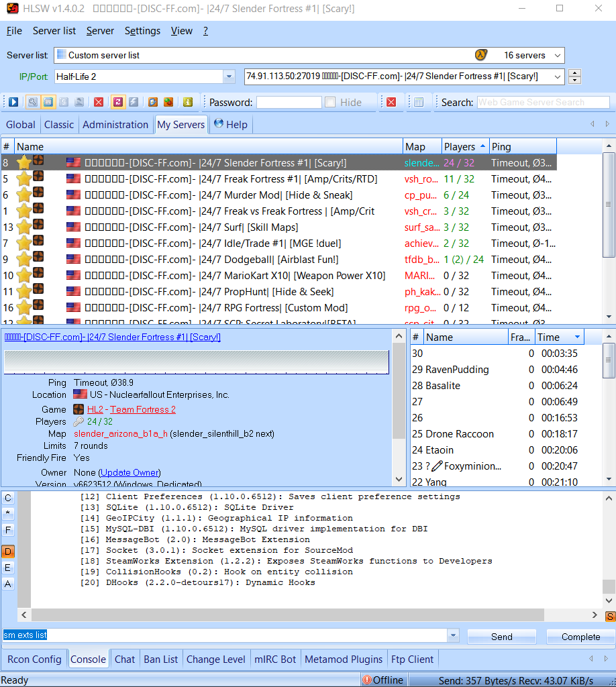Click the port stepper up arrow
Image resolution: width=616 pixels, height=687 pixels.
(574, 72)
